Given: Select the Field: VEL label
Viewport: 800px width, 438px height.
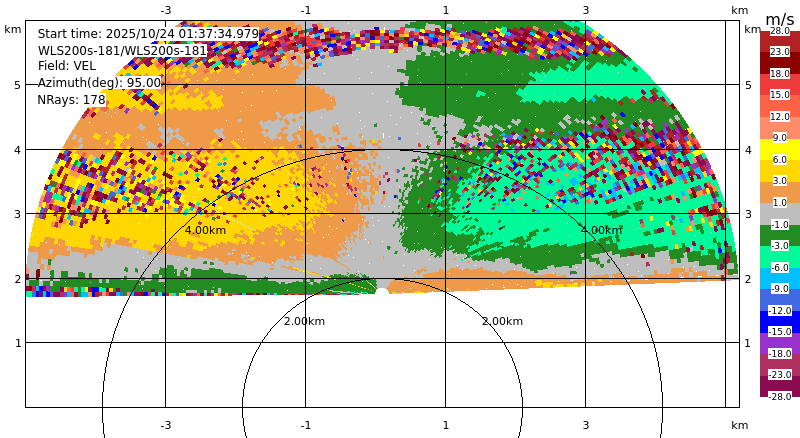Looking at the screenshot, I should pyautogui.click(x=66, y=66).
